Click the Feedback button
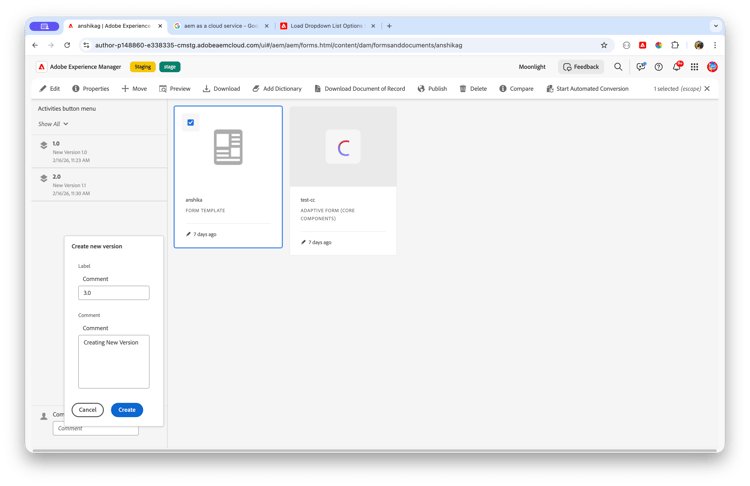This screenshot has width=750, height=486. pyautogui.click(x=581, y=67)
